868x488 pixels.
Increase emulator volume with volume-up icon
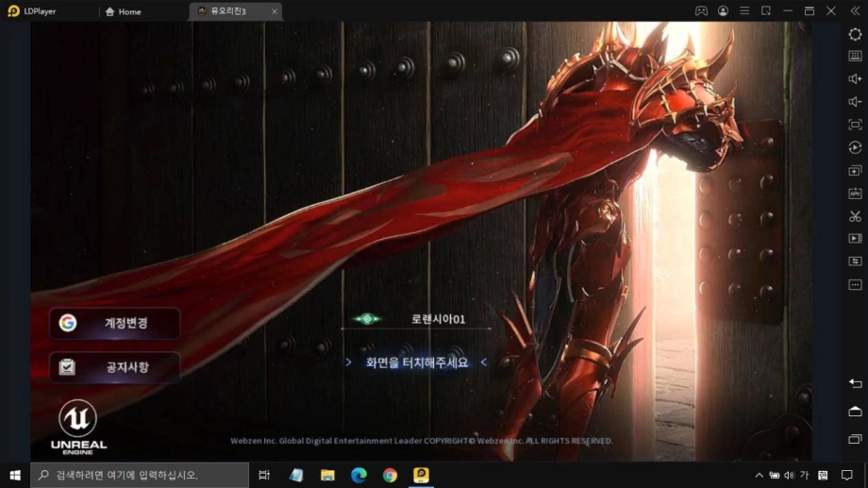(x=855, y=78)
